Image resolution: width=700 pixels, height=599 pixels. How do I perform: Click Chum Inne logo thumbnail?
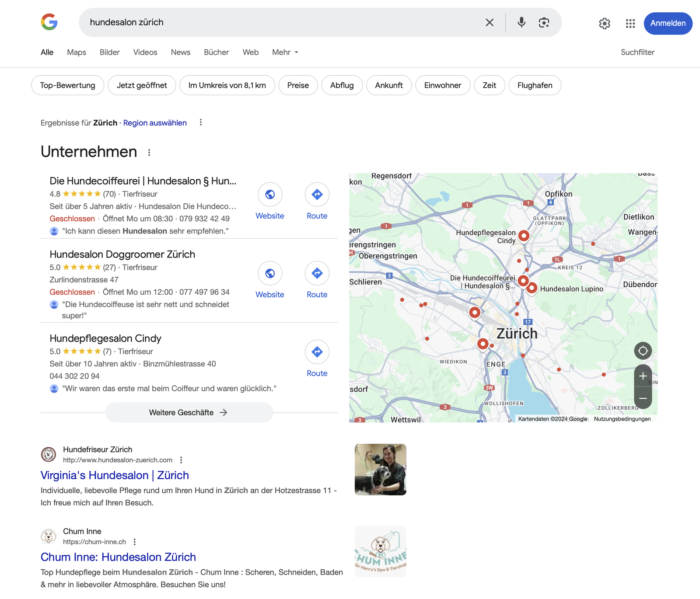[381, 551]
